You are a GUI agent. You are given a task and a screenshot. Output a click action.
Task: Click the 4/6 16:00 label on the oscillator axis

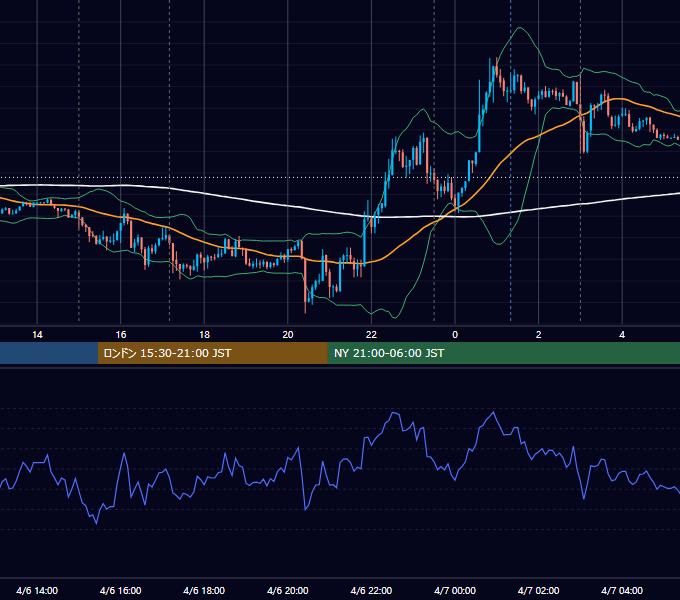[121, 590]
